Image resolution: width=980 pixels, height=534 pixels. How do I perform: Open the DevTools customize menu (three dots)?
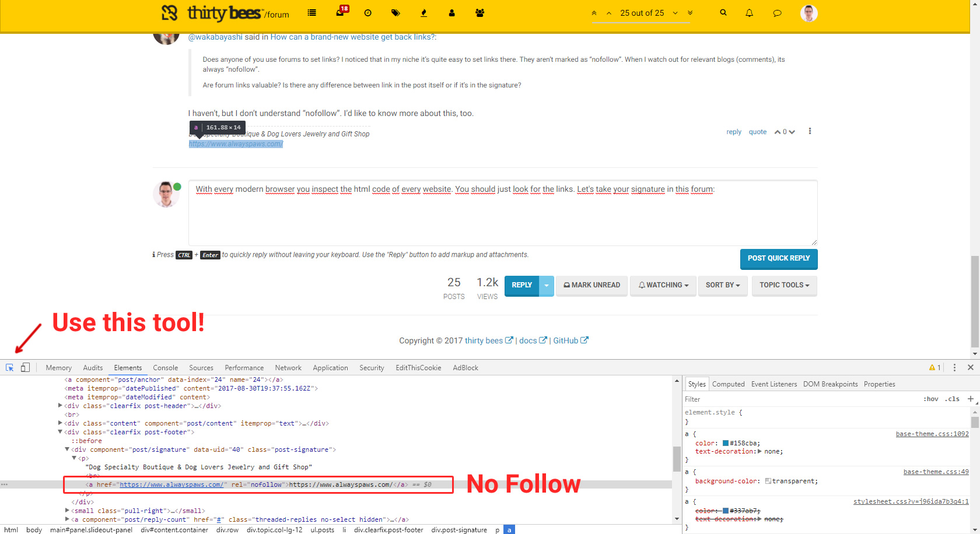tap(954, 367)
